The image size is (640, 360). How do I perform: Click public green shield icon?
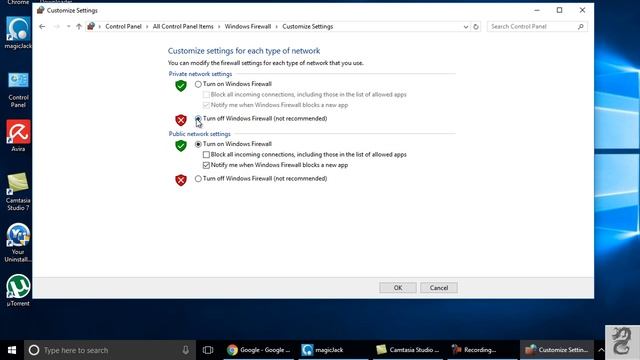(x=181, y=146)
